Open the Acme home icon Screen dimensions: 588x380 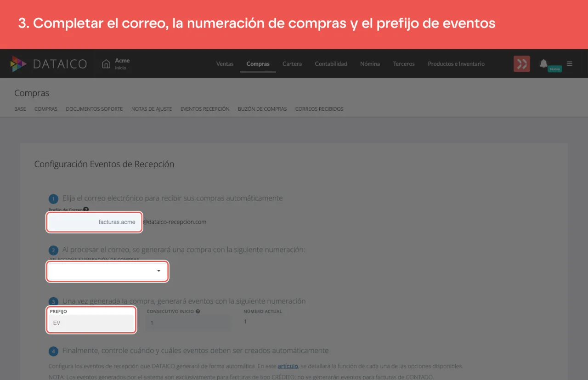point(106,63)
